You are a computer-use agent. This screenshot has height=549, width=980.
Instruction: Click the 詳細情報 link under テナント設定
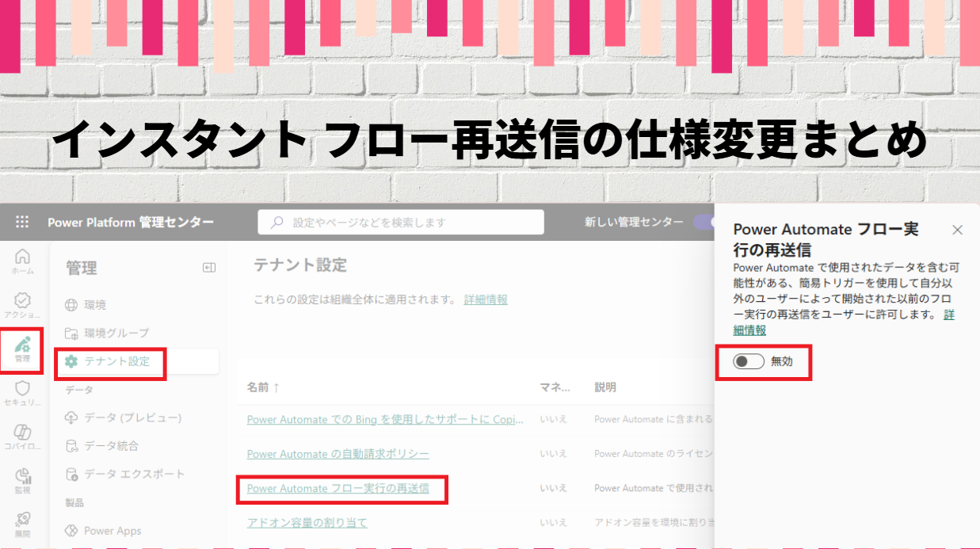(x=486, y=299)
